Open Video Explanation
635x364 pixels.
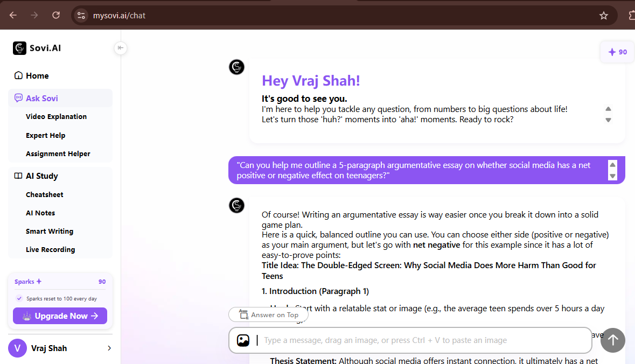57,117
